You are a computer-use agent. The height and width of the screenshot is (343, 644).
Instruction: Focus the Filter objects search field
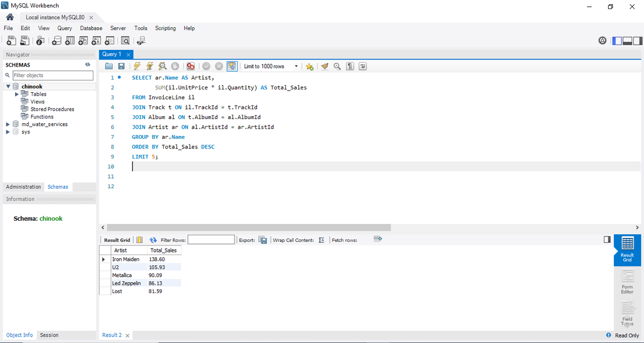click(53, 76)
